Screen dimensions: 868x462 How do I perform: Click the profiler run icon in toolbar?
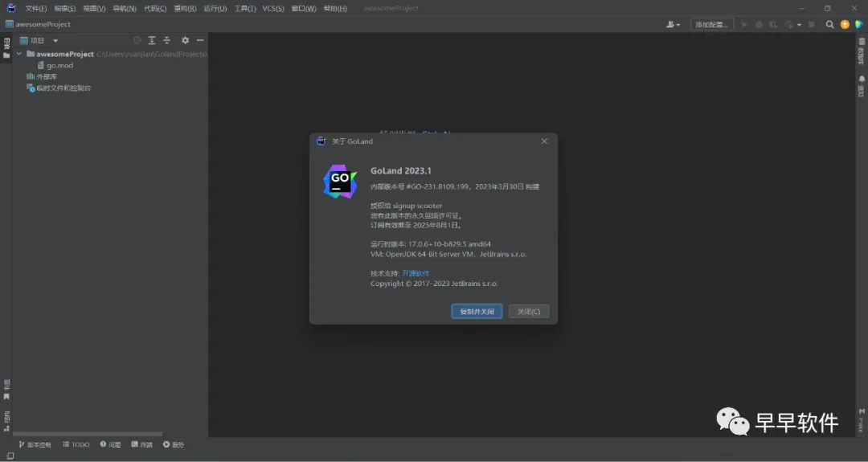click(788, 24)
